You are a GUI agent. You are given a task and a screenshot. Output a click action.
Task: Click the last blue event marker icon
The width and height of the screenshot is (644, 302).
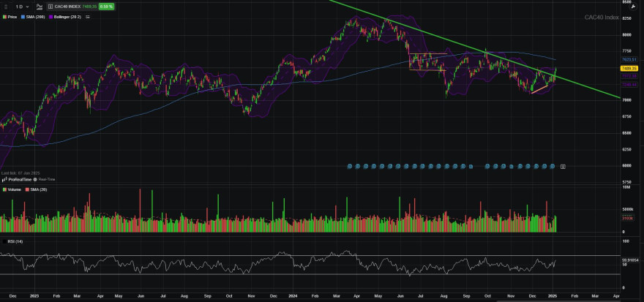coord(553,166)
